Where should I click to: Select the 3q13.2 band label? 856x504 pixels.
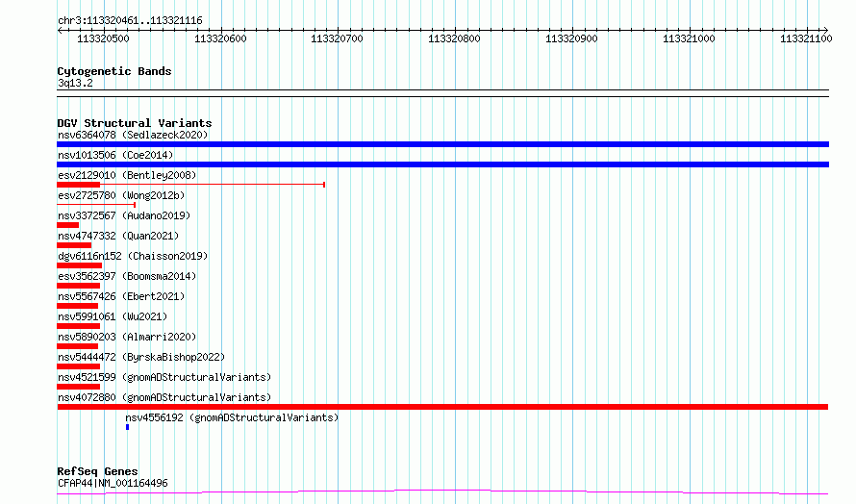pos(75,83)
